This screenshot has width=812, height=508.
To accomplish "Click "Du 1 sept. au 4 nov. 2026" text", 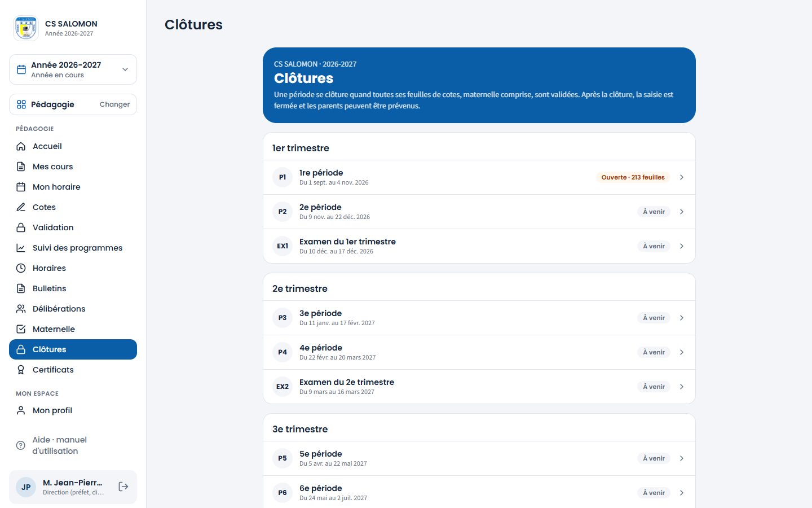I will tap(334, 183).
